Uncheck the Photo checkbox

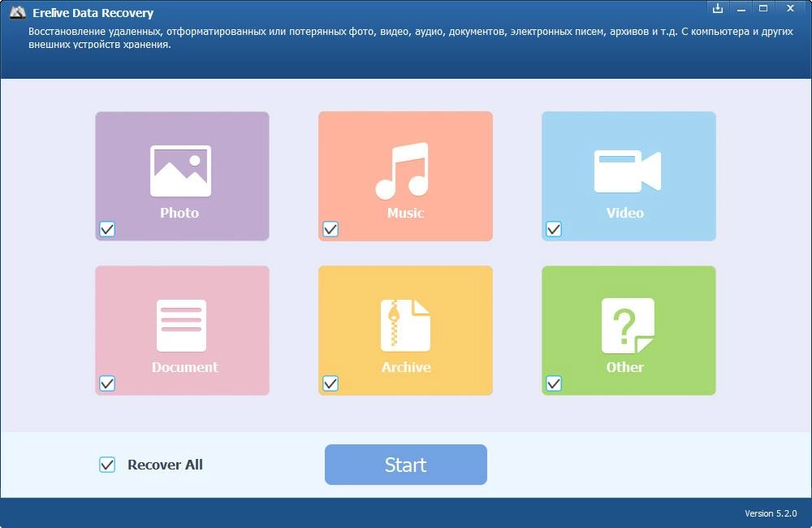point(107,229)
